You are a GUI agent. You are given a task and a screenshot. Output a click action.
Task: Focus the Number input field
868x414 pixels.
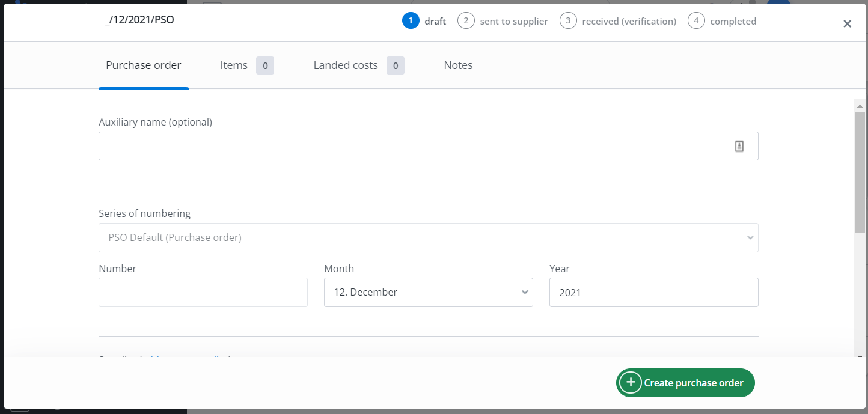click(203, 292)
